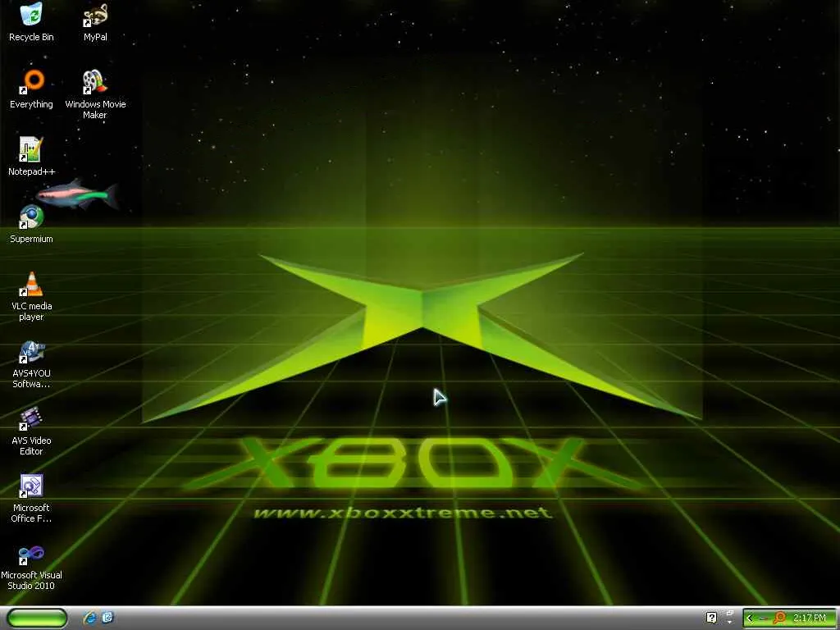Screen dimensions: 840x630
Task: Click the Everything magnifier tray icon
Action: [x=779, y=619]
